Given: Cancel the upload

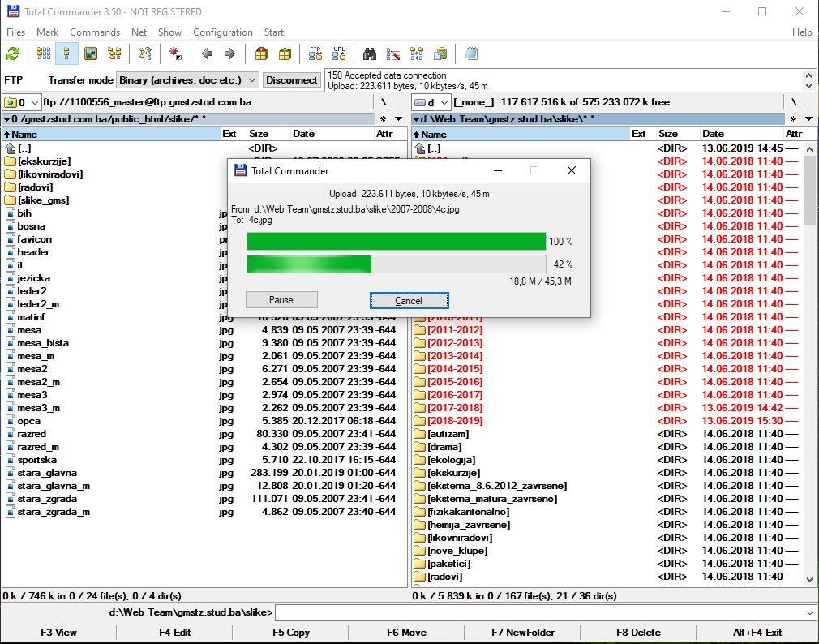Looking at the screenshot, I should point(409,300).
